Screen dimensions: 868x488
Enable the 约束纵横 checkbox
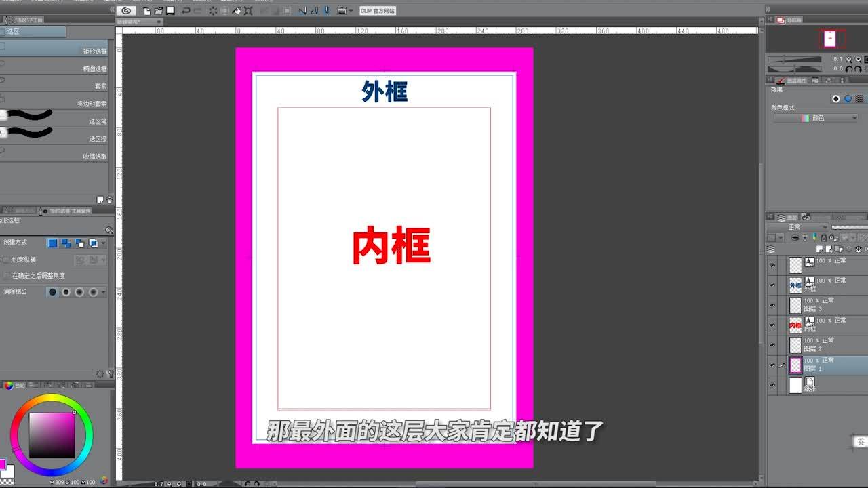(x=7, y=260)
